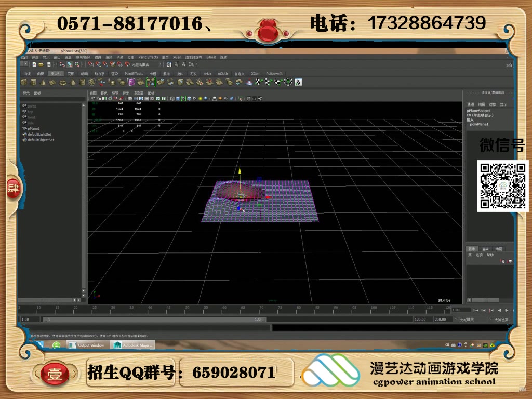Enable snap to grid magnet icon

coord(90,64)
